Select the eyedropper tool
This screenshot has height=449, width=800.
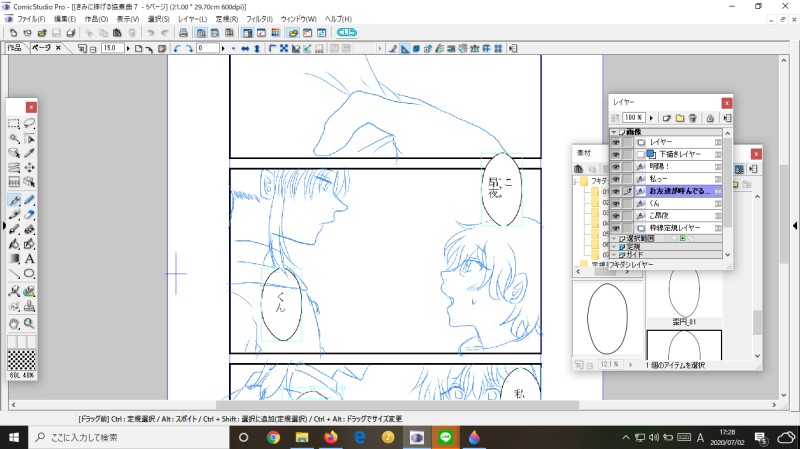(x=29, y=153)
